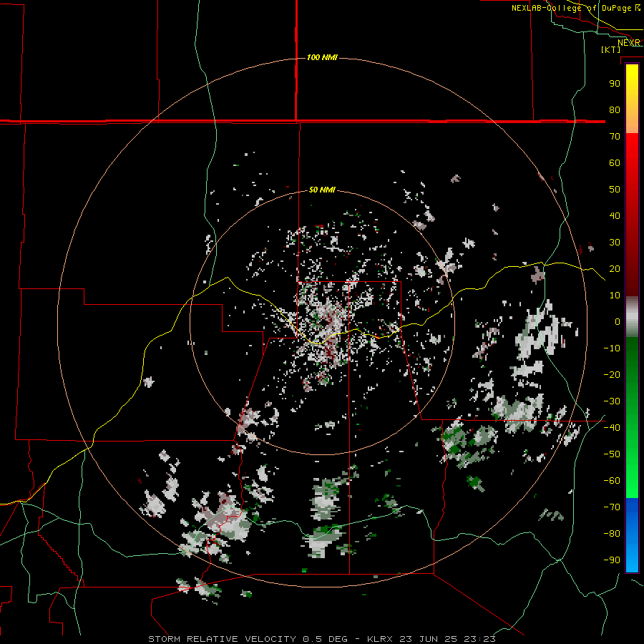Screen dimensions: 644x644
Task: Click the -30 knot scale label
Action: pyautogui.click(x=612, y=401)
